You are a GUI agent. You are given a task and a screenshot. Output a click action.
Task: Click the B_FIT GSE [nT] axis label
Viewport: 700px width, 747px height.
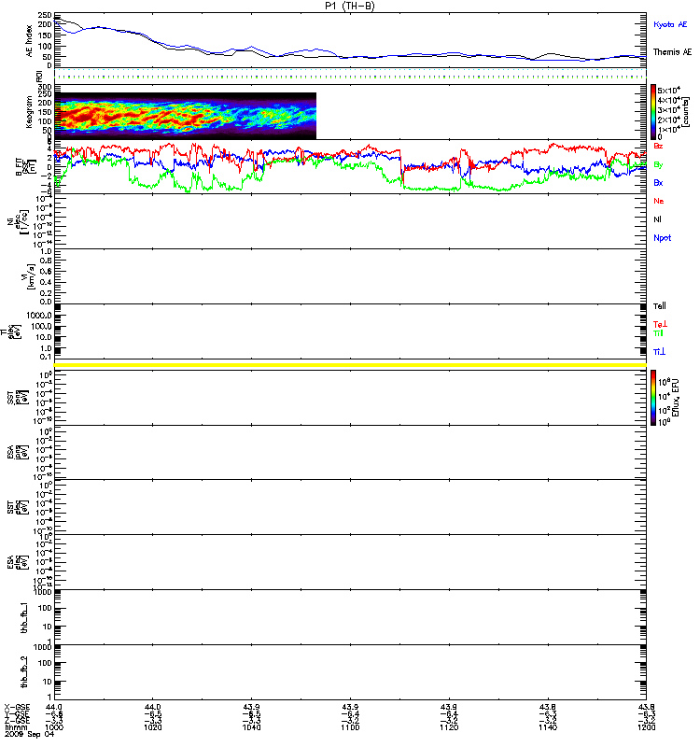point(26,167)
